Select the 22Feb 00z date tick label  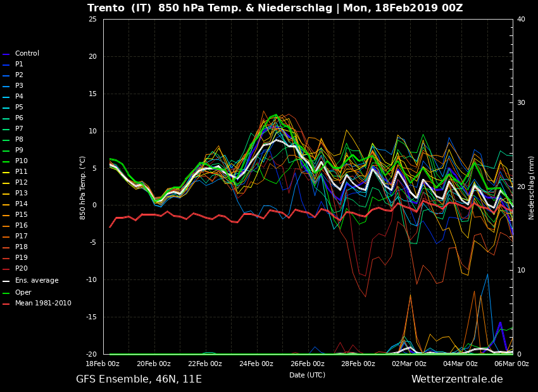(205, 364)
